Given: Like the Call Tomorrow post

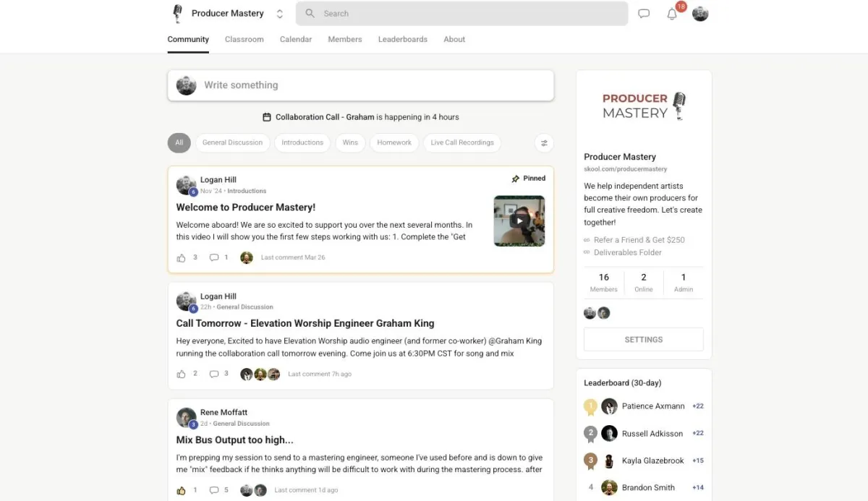Looking at the screenshot, I should tap(181, 374).
